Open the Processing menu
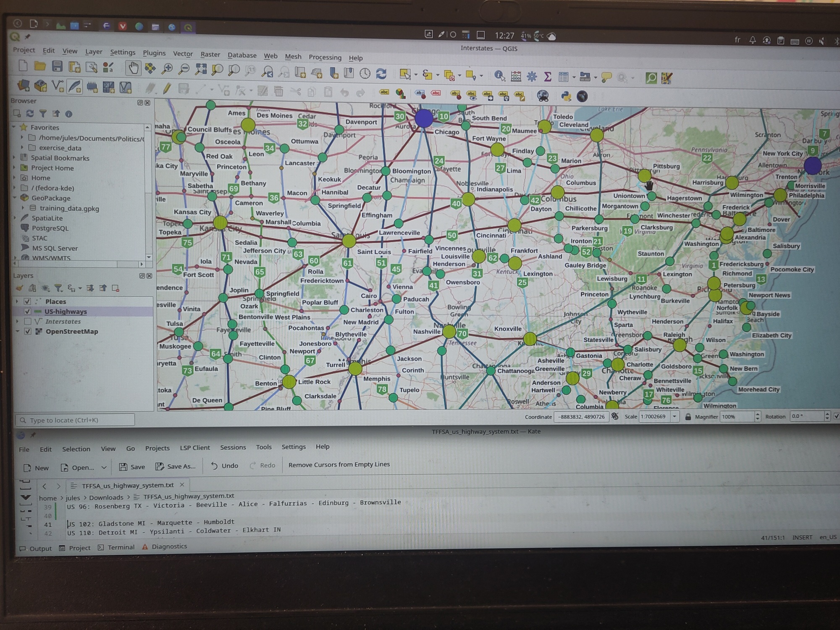 click(325, 58)
